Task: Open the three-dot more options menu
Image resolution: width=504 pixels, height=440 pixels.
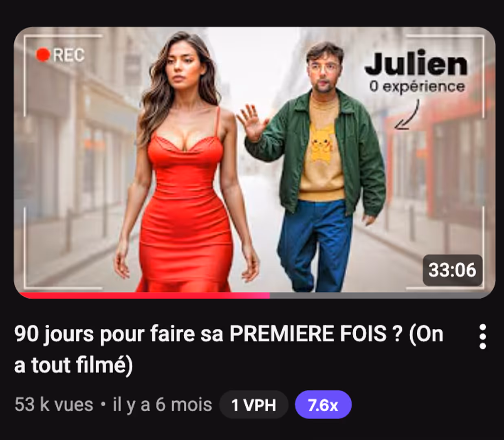Action: click(482, 337)
